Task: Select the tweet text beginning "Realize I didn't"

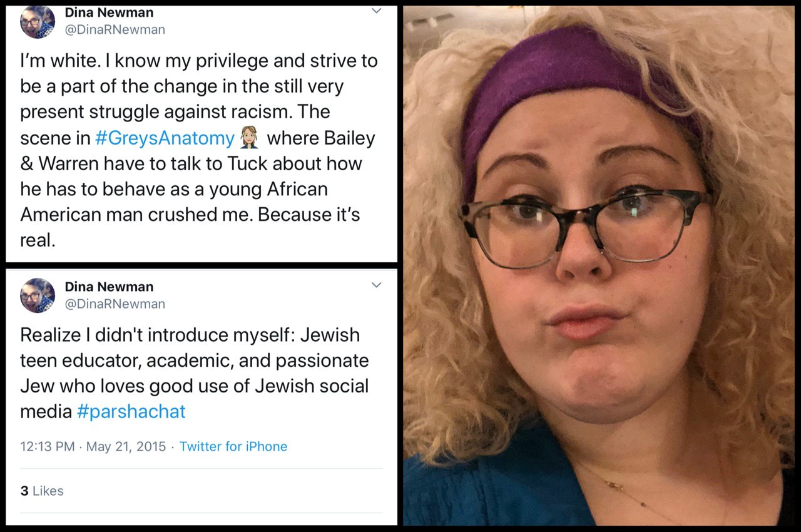Action: (195, 373)
